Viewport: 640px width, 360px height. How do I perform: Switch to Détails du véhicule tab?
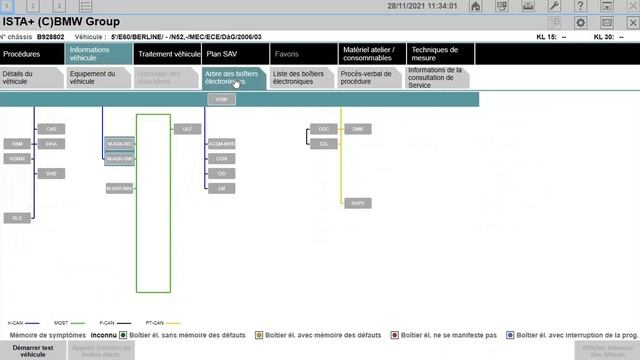point(31,78)
